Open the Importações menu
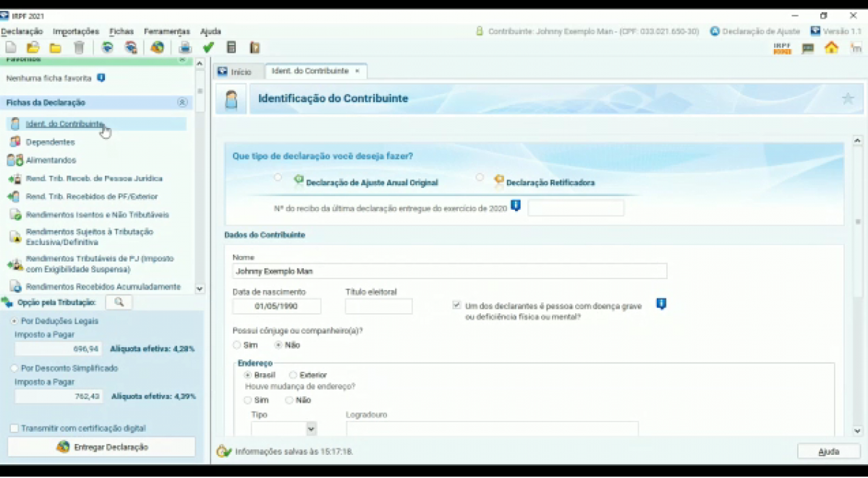Screen dimensions: 868x478 click(x=76, y=31)
